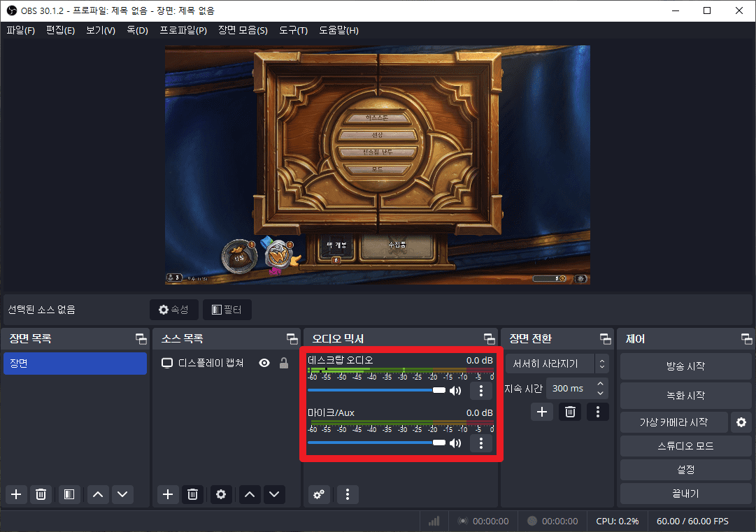Open scene filters icon in scene list
Screen dimensions: 756x532
point(69,494)
